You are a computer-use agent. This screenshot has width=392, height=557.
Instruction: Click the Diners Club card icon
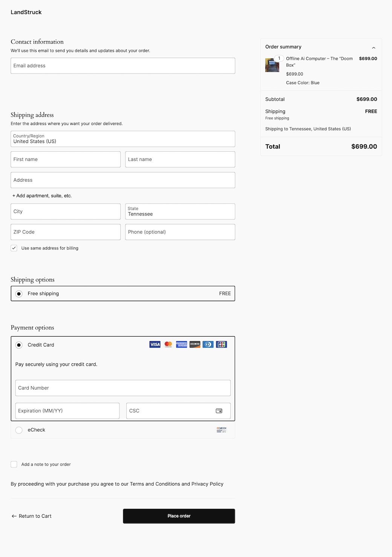(x=208, y=345)
